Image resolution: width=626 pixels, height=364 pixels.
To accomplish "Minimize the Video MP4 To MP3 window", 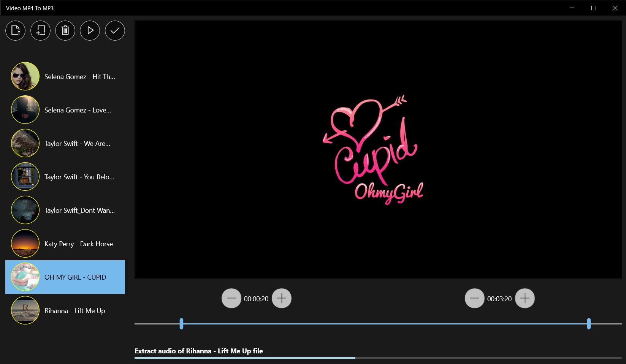I will point(572,8).
